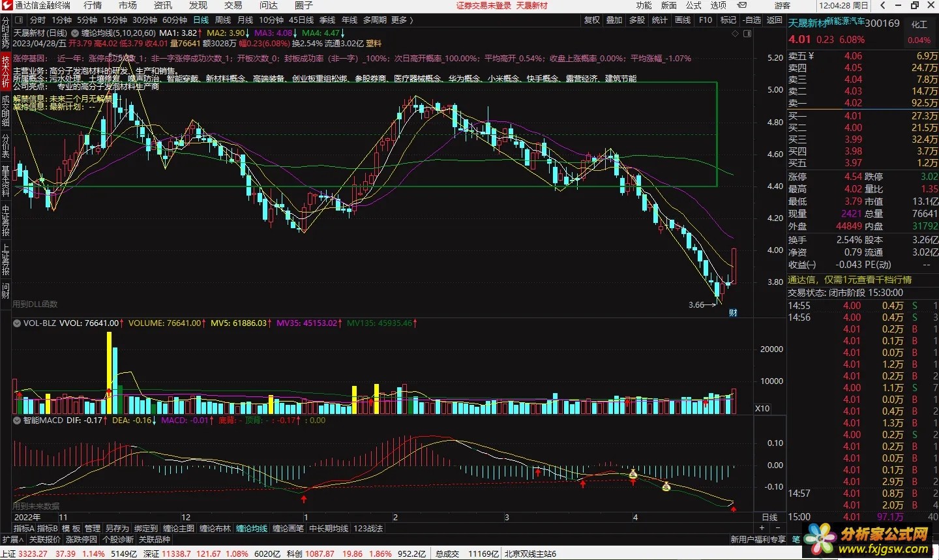Click the 证券交易未登录 login link
Image resolution: width=939 pixels, height=560 pixels.
click(x=483, y=5)
